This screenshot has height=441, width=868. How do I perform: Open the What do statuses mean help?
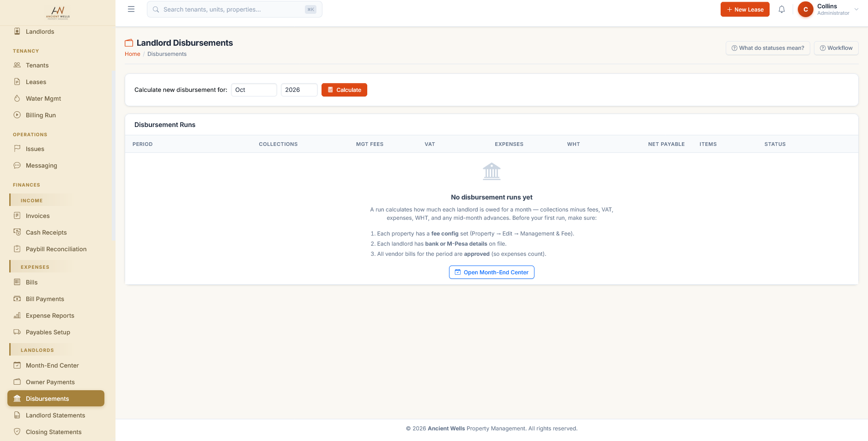(768, 48)
